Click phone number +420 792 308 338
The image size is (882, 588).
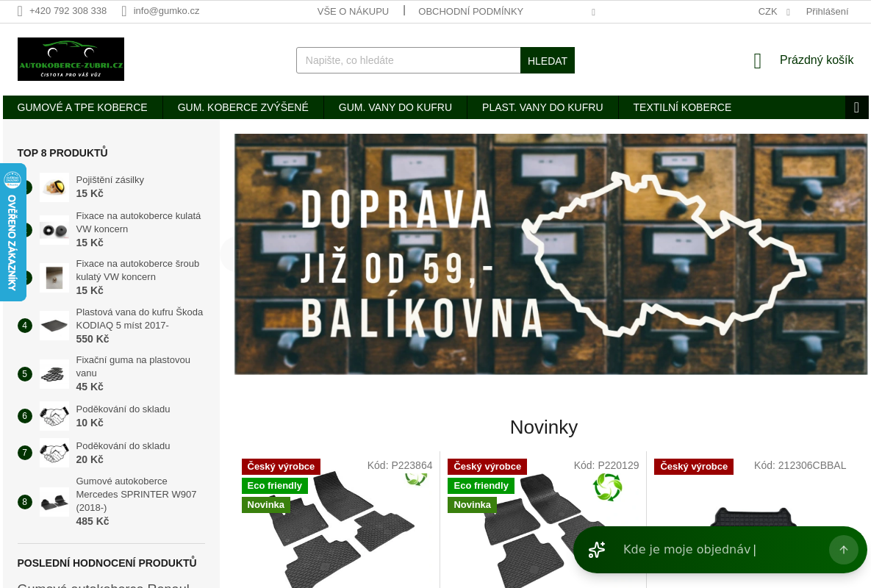click(x=68, y=11)
